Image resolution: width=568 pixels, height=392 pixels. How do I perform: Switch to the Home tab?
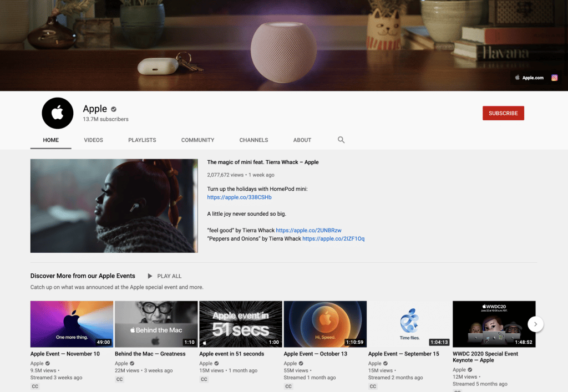pos(50,140)
